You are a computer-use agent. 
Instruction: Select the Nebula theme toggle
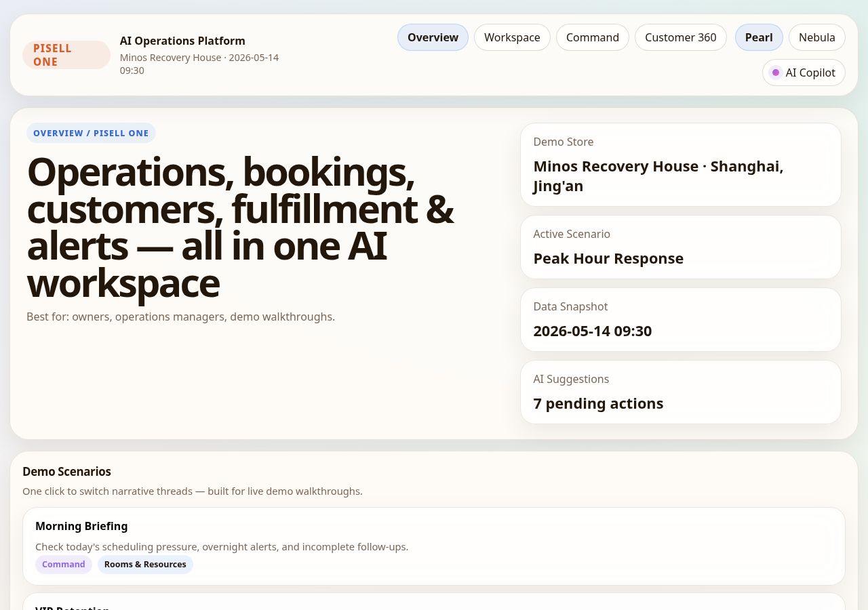(x=817, y=37)
